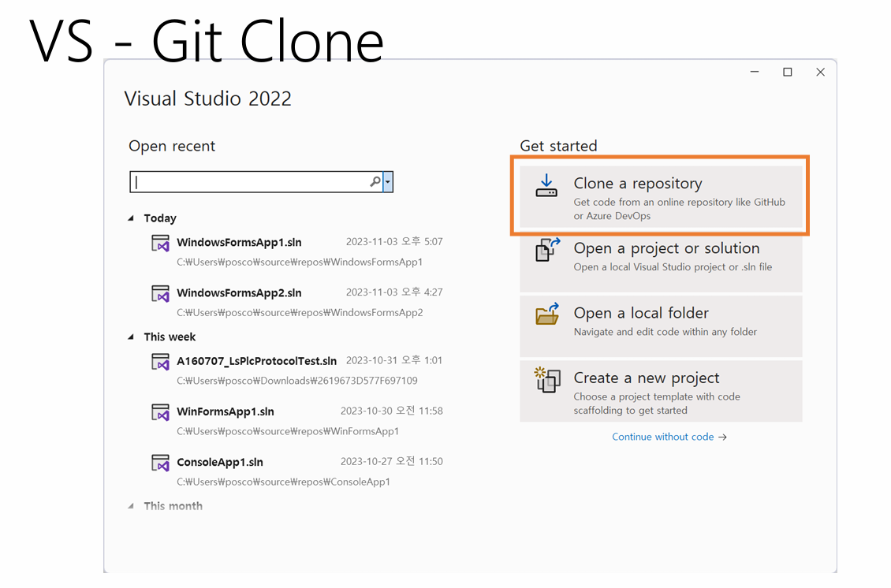The image size is (891, 588).
Task: Choose Create a new project
Action: tap(661, 391)
